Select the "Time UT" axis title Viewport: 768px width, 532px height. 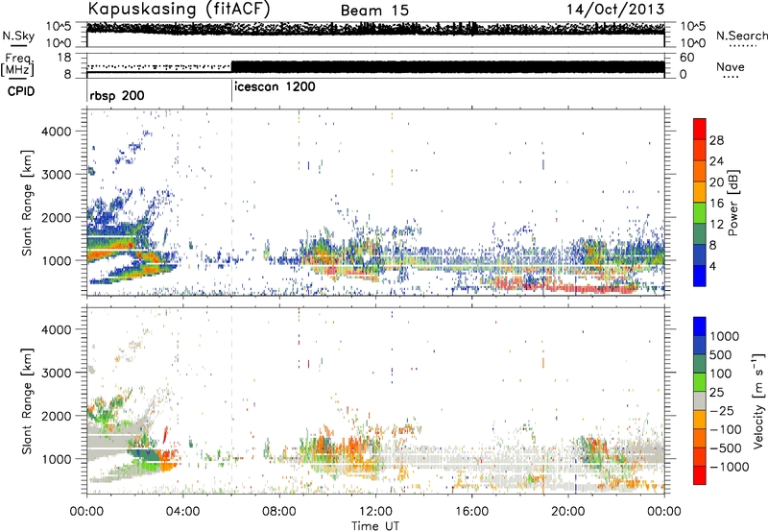pyautogui.click(x=375, y=526)
